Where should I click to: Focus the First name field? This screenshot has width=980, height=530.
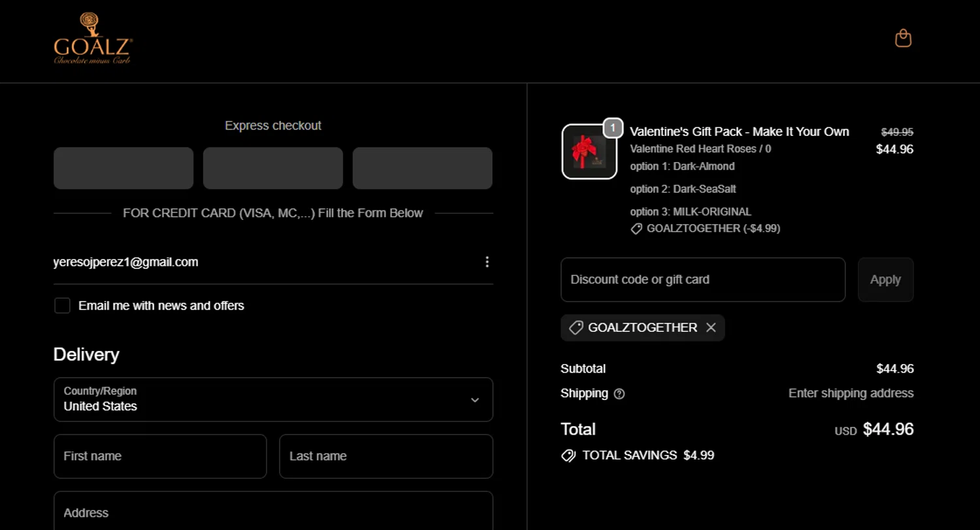click(x=160, y=456)
